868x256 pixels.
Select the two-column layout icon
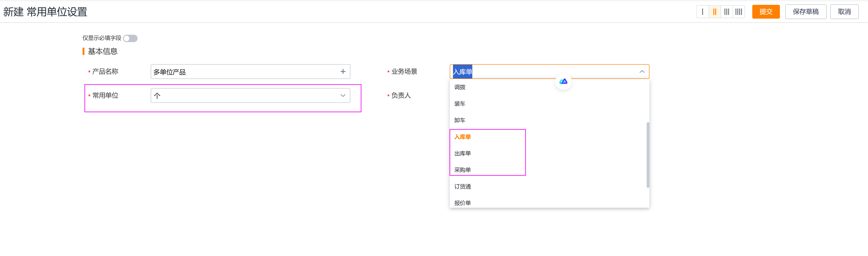point(715,12)
